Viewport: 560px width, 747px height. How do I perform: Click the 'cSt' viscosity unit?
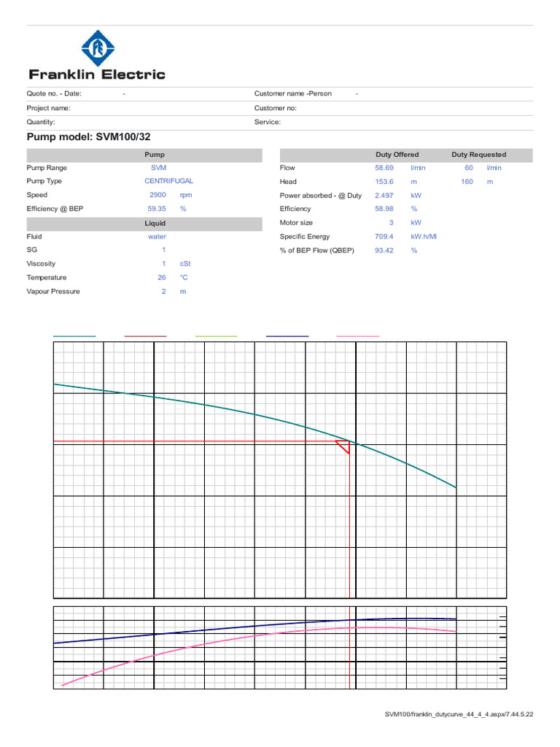(x=185, y=263)
